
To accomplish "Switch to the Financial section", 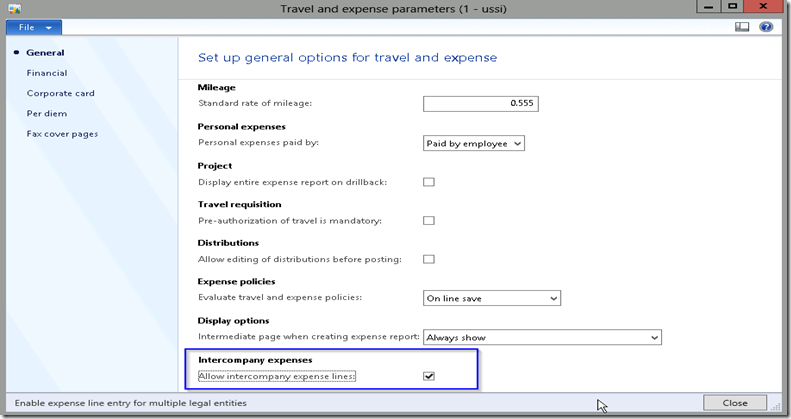I will (47, 73).
